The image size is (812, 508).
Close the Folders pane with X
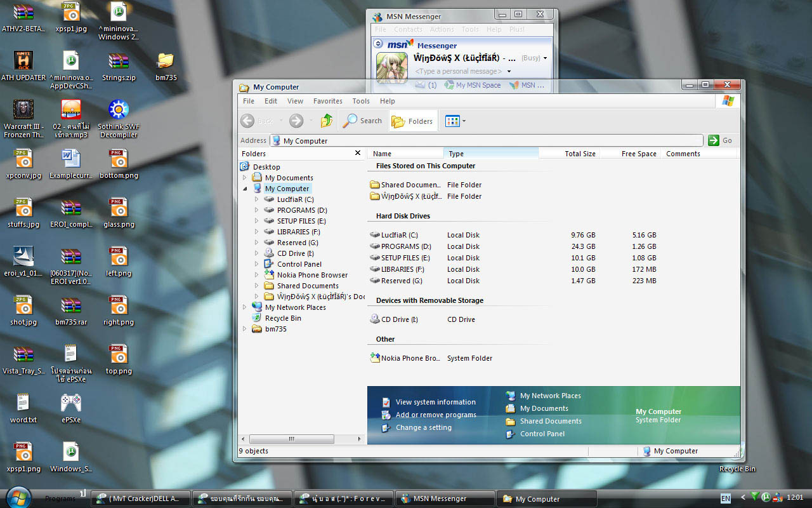point(358,153)
